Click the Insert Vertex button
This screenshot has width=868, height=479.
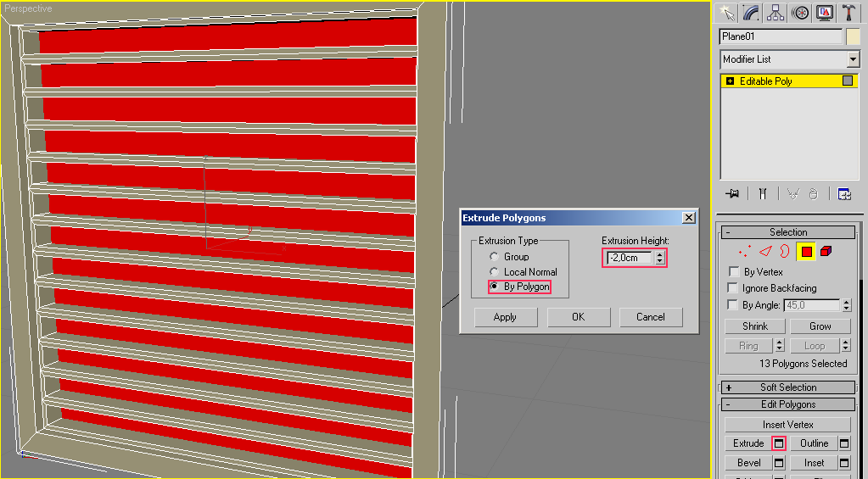coord(787,425)
